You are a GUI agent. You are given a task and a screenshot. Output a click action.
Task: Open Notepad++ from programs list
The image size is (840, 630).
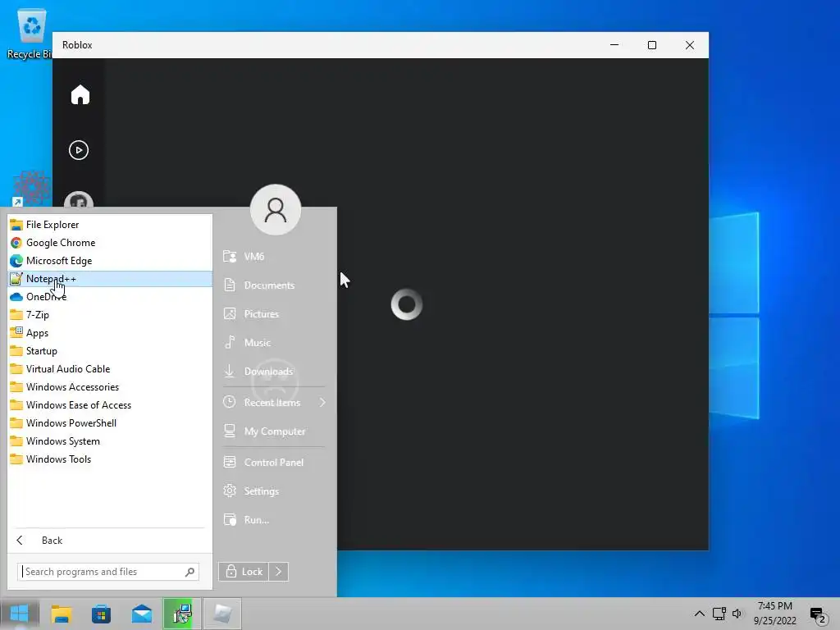coord(110,279)
